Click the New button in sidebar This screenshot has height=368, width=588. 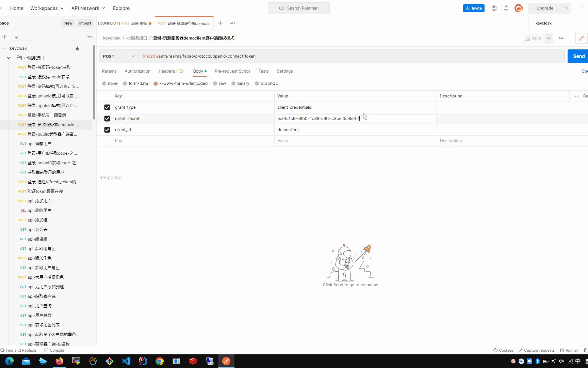click(68, 23)
